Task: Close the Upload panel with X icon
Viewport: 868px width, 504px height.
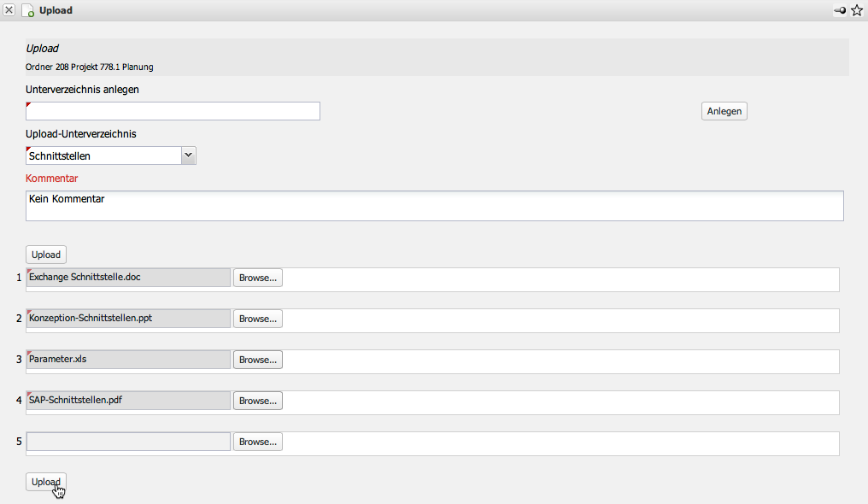Action: click(9, 10)
